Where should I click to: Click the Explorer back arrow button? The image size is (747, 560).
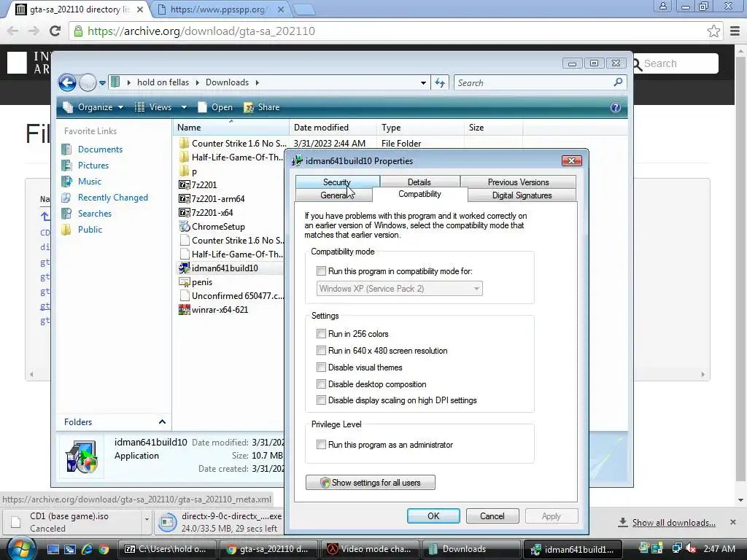tap(67, 83)
